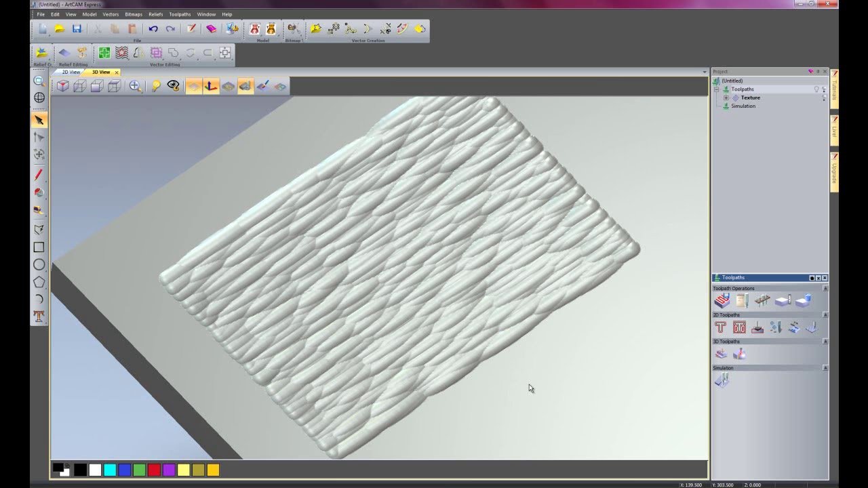868x488 pixels.
Task: Click the Save file icon
Action: 77,28
